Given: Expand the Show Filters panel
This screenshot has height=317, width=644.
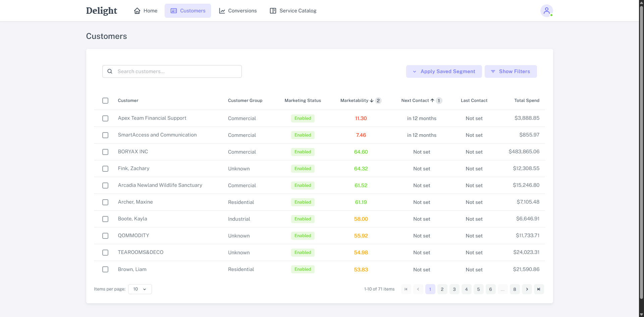Looking at the screenshot, I should [x=511, y=71].
